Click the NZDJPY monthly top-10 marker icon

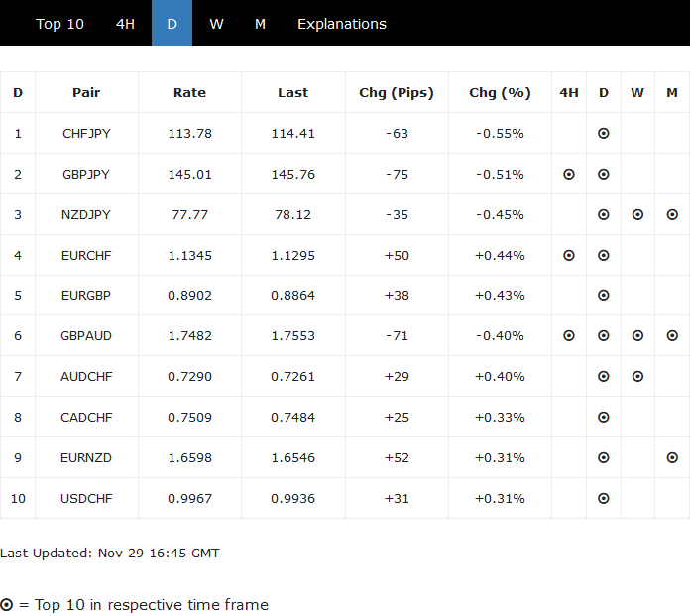tap(672, 214)
